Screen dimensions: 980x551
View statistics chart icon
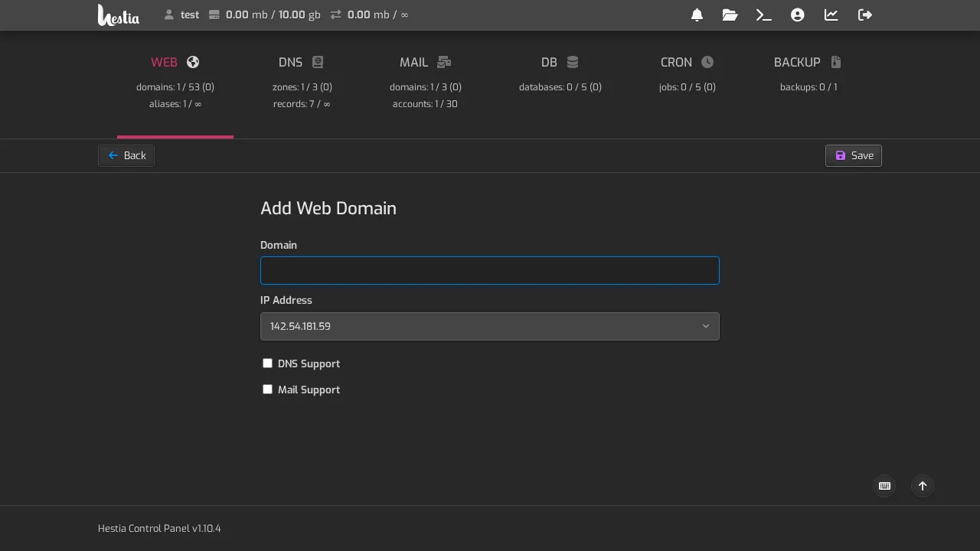831,15
